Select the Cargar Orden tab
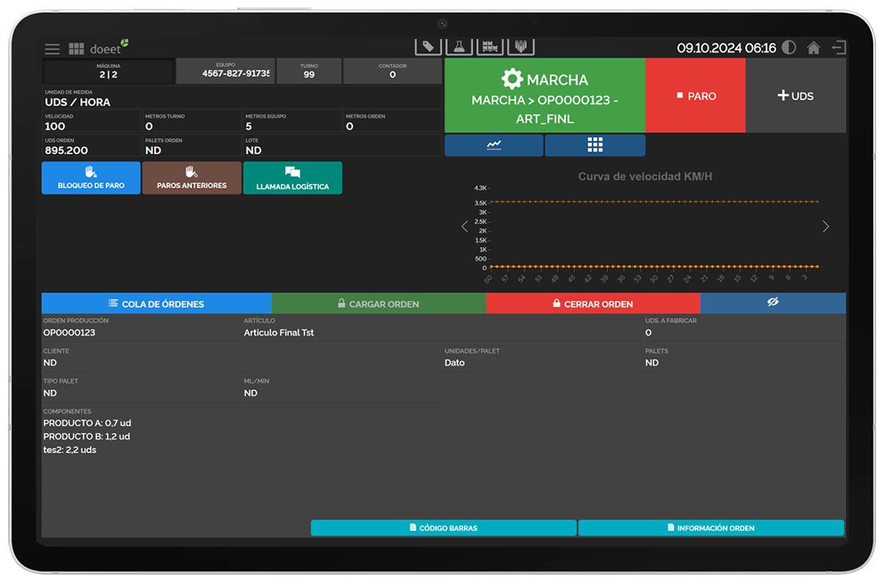Image resolution: width=882 pixels, height=588 pixels. tap(379, 303)
